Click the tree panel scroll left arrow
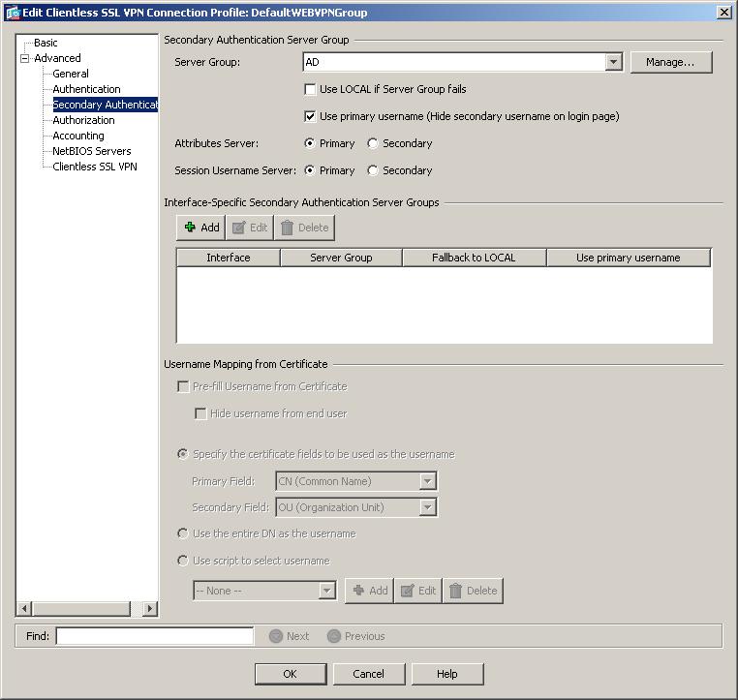Viewport: 738px width, 700px height. [x=24, y=609]
